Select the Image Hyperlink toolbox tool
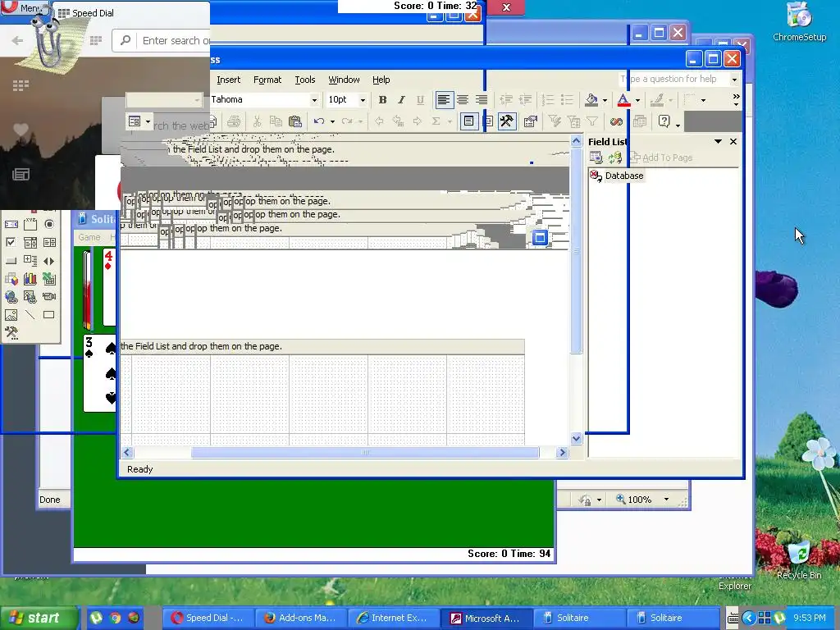The width and height of the screenshot is (840, 630). coord(30,297)
